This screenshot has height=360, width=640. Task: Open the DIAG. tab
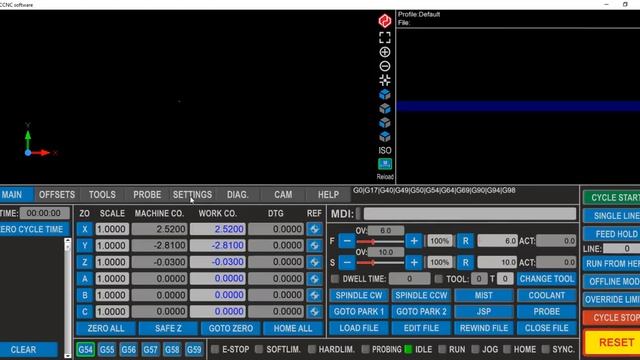click(238, 195)
